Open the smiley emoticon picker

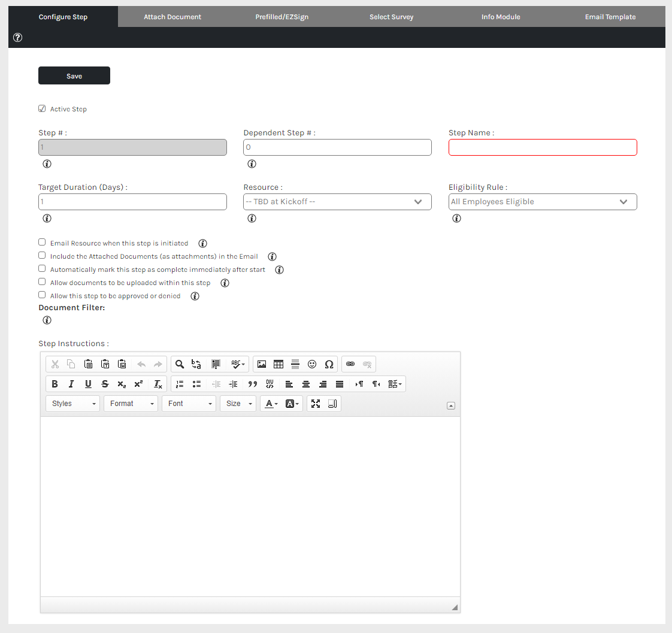tap(312, 364)
